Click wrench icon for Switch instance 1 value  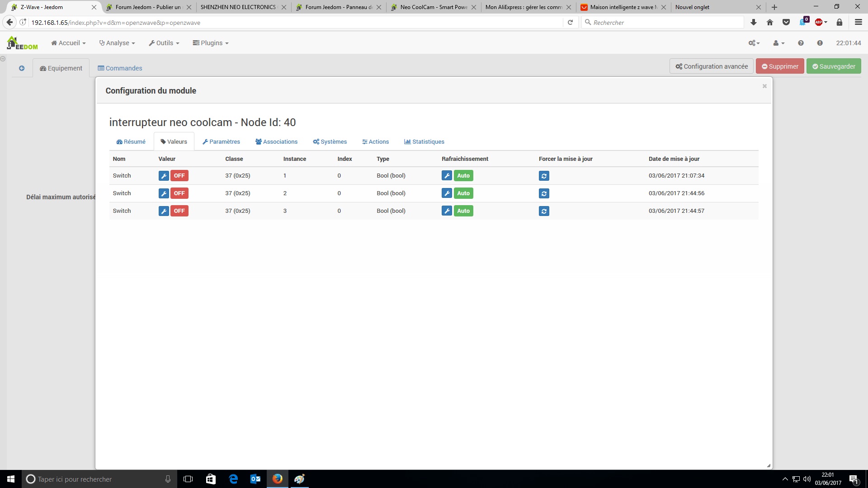click(x=164, y=176)
